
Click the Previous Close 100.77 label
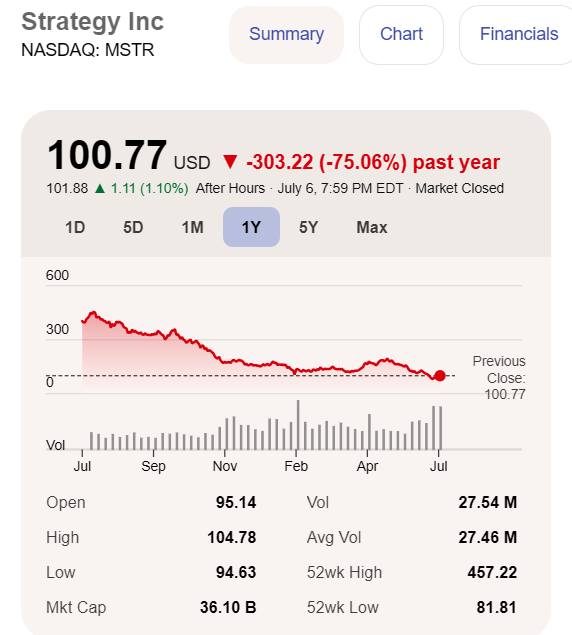(x=499, y=377)
